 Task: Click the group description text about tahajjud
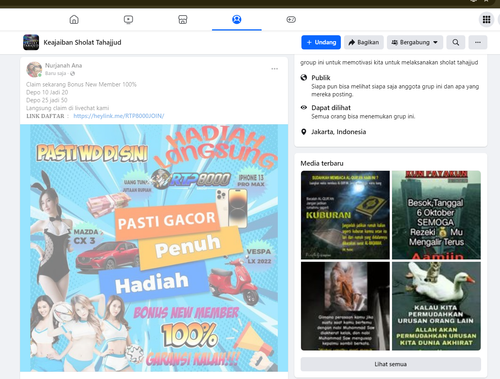pos(389,62)
